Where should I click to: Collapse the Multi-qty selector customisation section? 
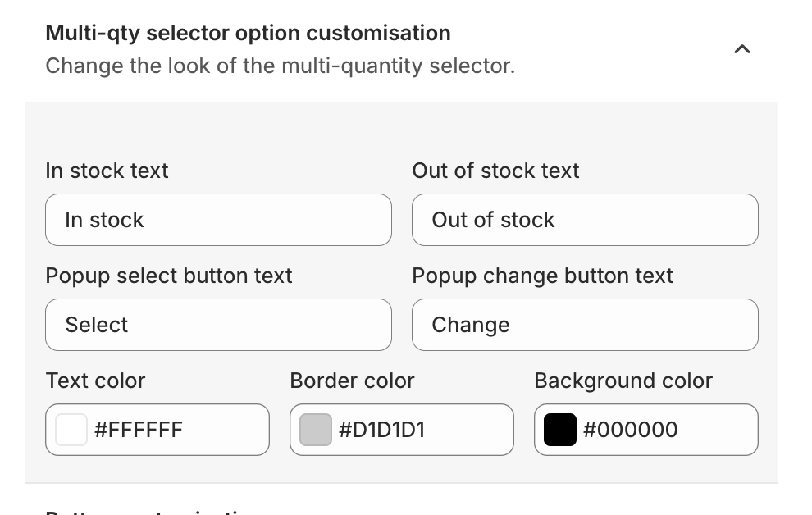[741, 49]
